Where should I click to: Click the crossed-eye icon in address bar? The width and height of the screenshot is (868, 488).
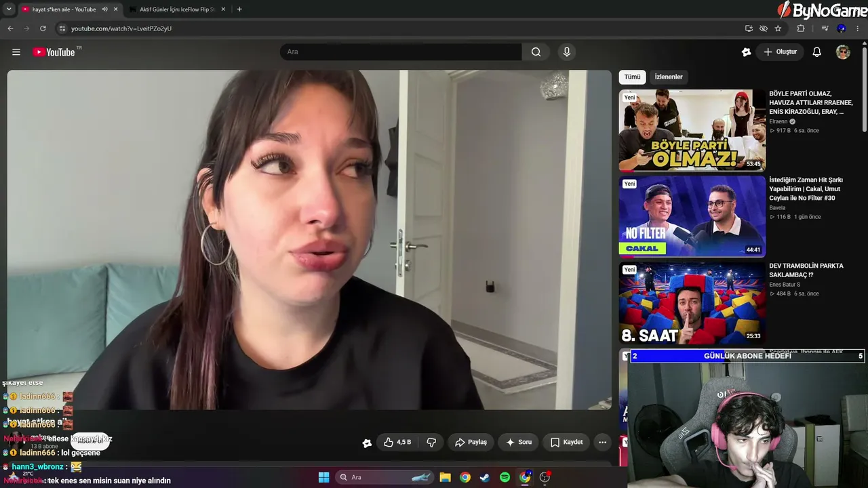(x=764, y=28)
